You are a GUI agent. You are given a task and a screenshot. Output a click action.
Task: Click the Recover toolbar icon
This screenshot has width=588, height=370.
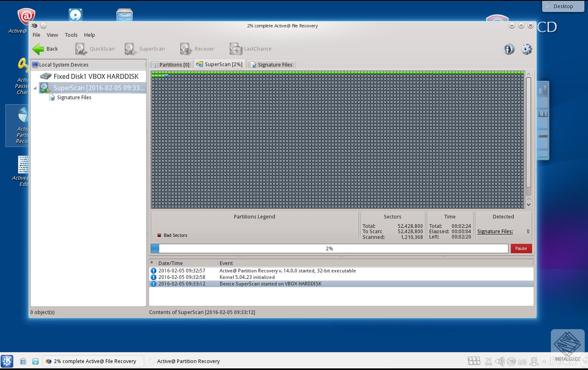pyautogui.click(x=197, y=49)
